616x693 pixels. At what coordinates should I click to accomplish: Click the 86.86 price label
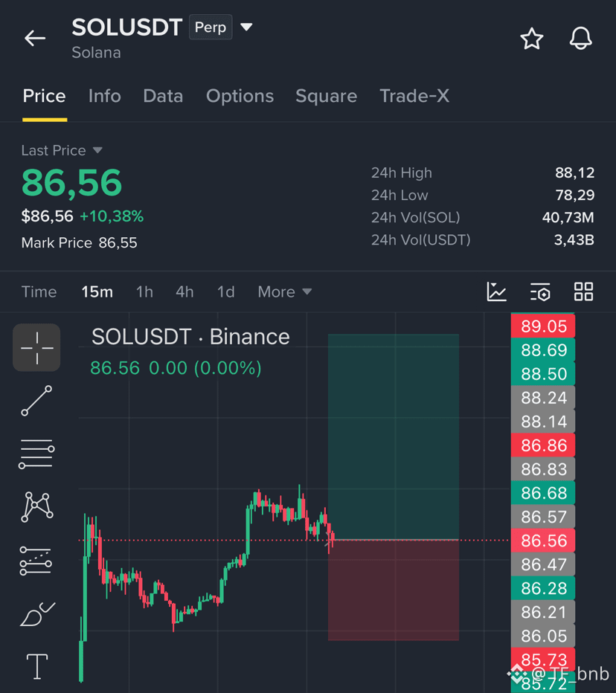543,445
